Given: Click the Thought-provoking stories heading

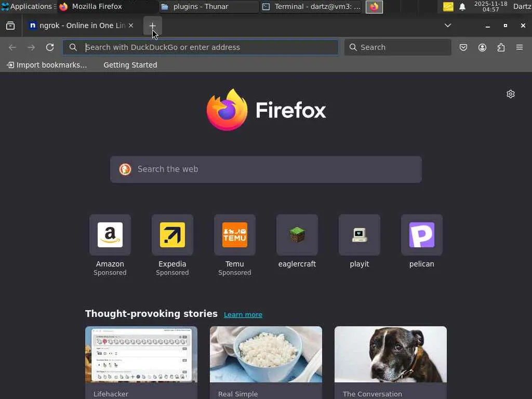Looking at the screenshot, I should (151, 313).
